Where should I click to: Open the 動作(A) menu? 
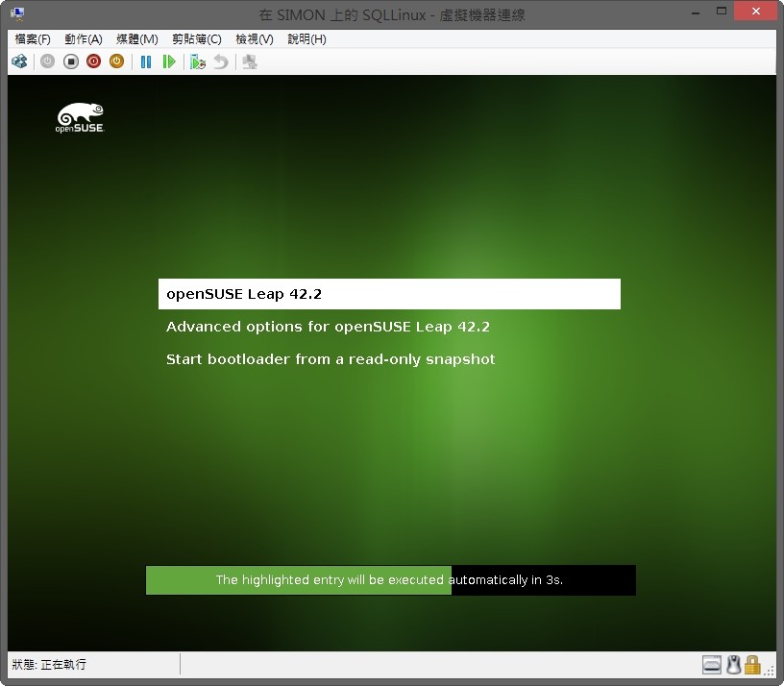84,39
